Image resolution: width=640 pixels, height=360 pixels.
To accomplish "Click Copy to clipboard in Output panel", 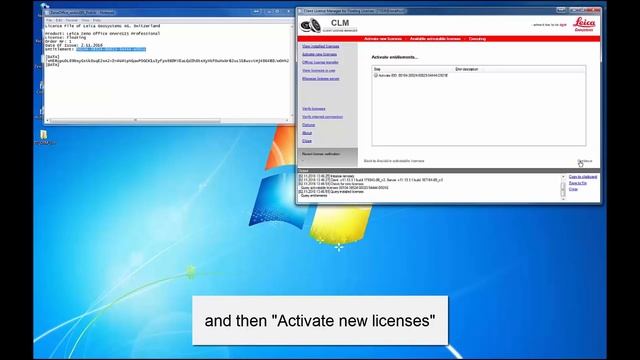I will pyautogui.click(x=583, y=177).
